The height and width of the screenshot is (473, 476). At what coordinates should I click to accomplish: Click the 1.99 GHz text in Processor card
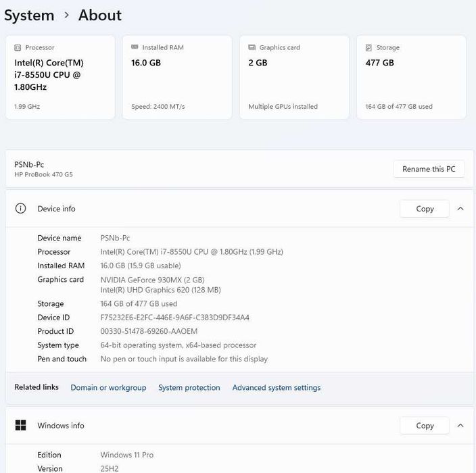click(27, 107)
